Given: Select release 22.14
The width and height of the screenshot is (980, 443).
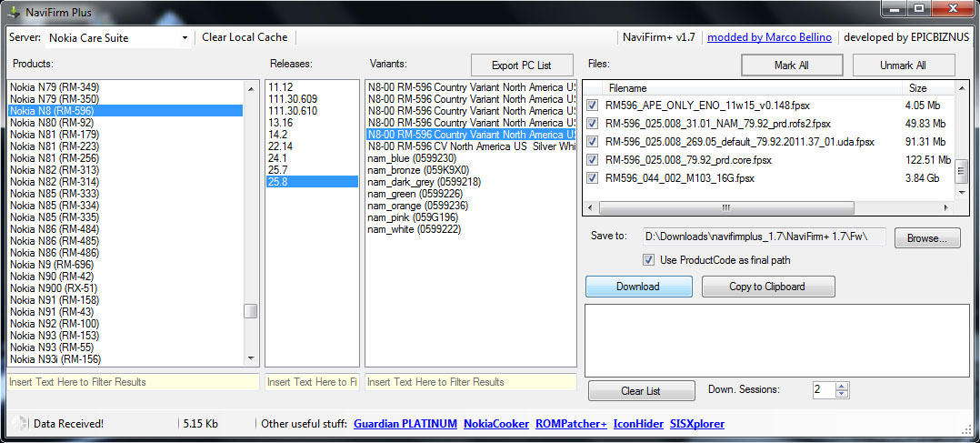Looking at the screenshot, I should point(312,146).
